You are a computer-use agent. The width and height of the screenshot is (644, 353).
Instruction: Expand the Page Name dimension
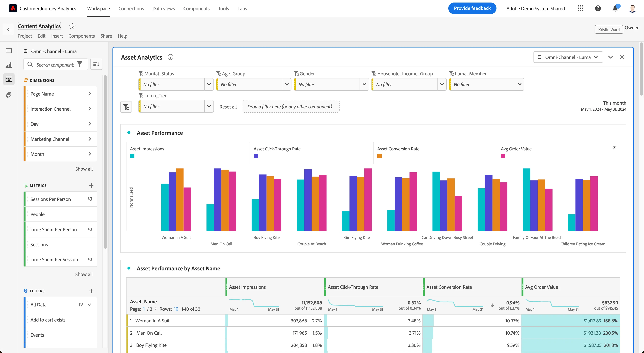(x=90, y=94)
